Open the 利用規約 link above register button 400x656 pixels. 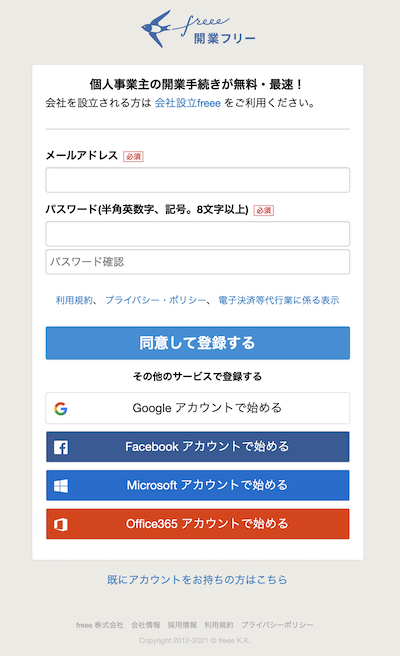click(74, 300)
